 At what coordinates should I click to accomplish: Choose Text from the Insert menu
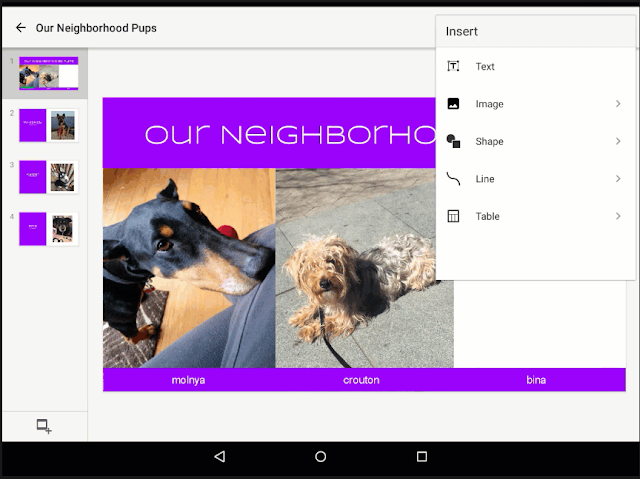(485, 67)
